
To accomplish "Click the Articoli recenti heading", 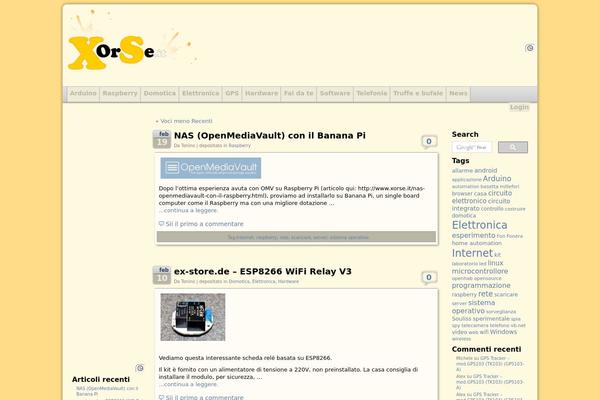I will 101,379.
